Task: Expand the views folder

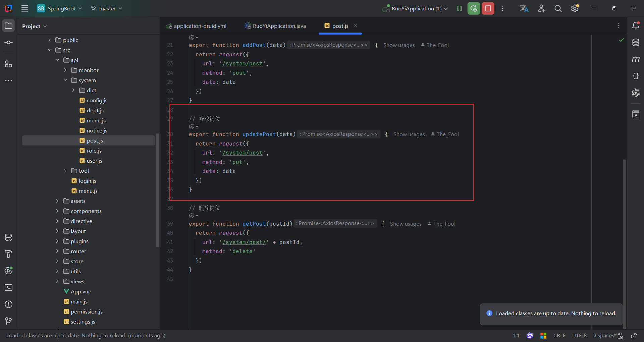Action: click(x=57, y=281)
